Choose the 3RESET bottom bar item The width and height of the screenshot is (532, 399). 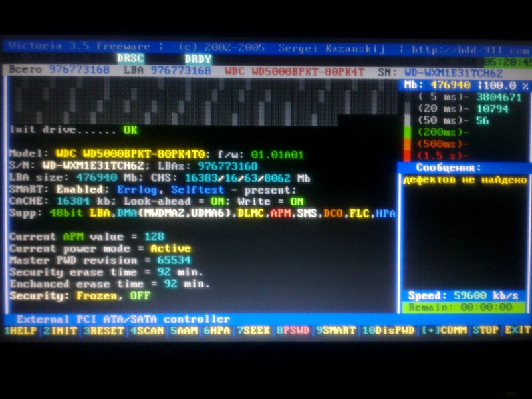pyautogui.click(x=104, y=331)
